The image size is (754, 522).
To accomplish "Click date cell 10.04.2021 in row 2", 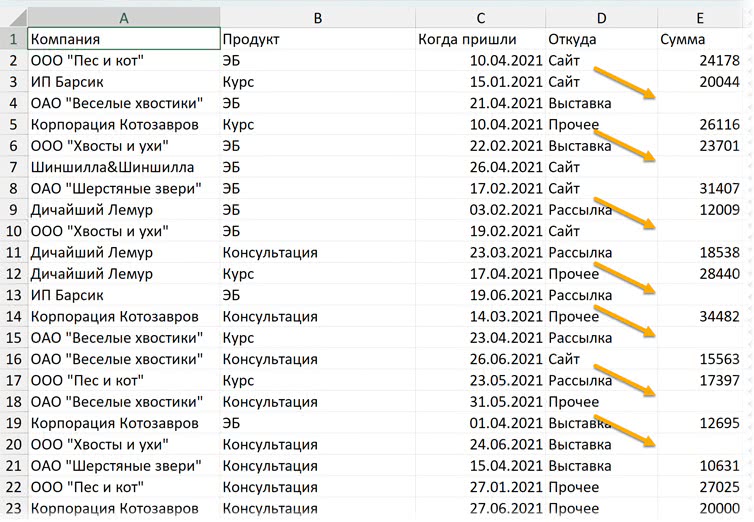I will (x=480, y=61).
